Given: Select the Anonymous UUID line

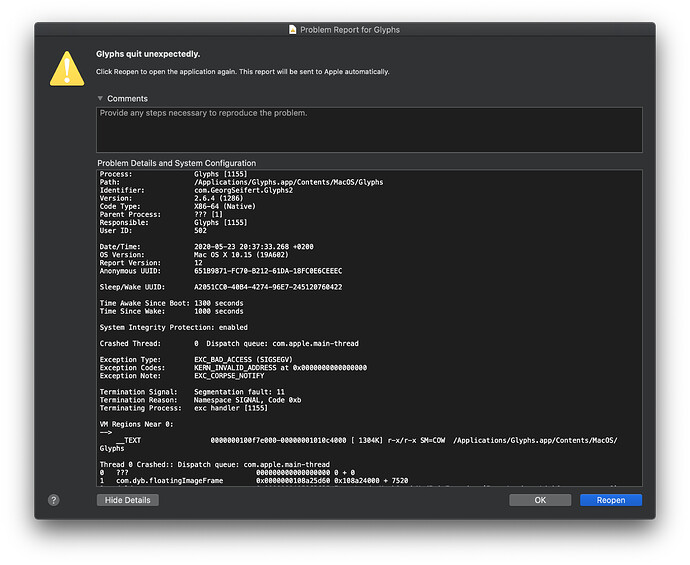Looking at the screenshot, I should click(221, 271).
